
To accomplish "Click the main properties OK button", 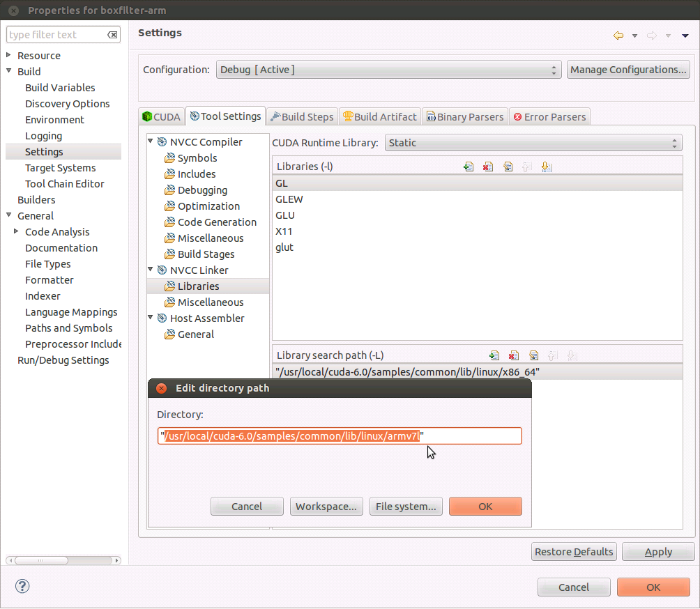I will pyautogui.click(x=653, y=587).
